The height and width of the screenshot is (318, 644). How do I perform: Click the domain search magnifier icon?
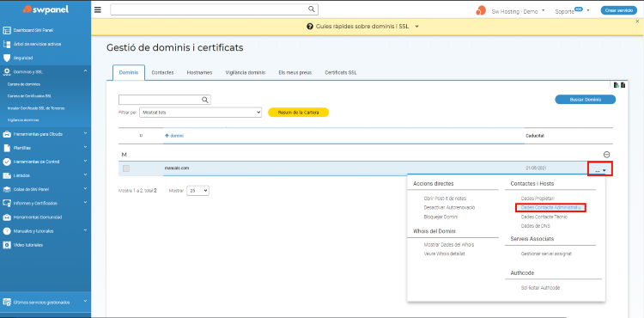[x=205, y=100]
